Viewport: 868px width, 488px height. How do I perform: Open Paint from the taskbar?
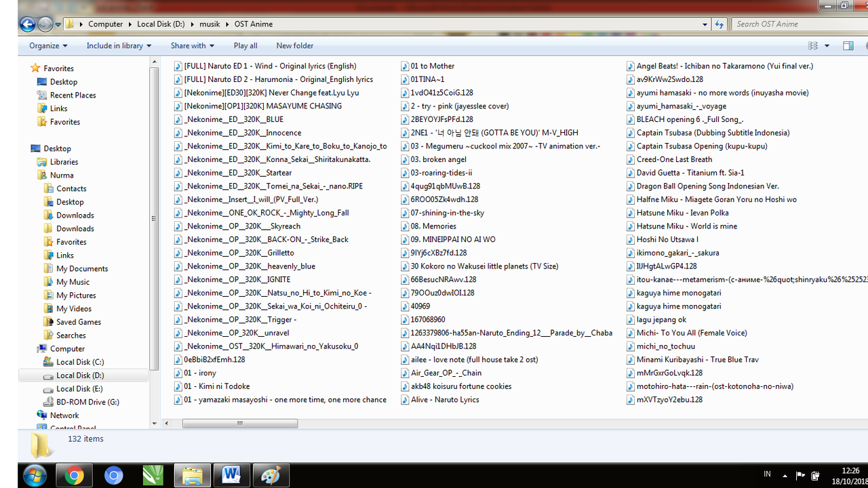point(271,476)
